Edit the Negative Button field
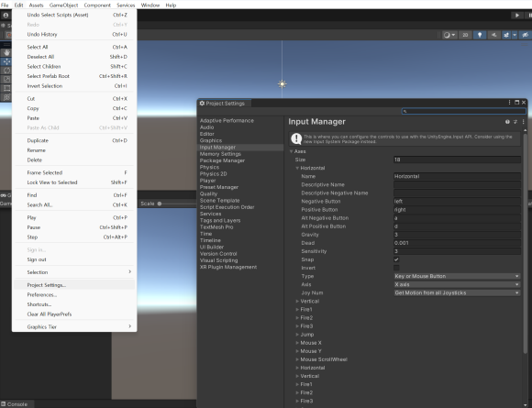The height and width of the screenshot is (408, 532). click(x=457, y=201)
